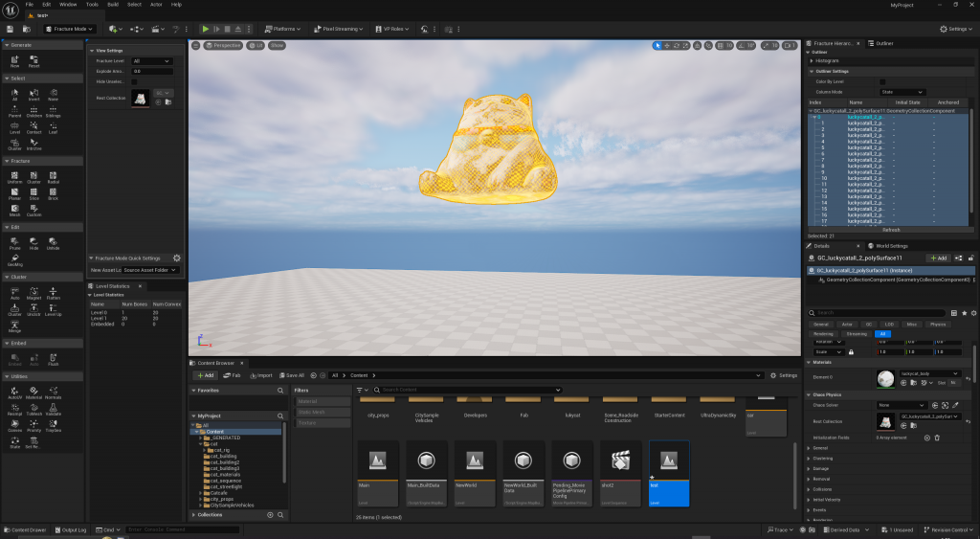Viewport: 980px width, 539px height.
Task: Click the Convex utility tool
Action: coord(15,426)
